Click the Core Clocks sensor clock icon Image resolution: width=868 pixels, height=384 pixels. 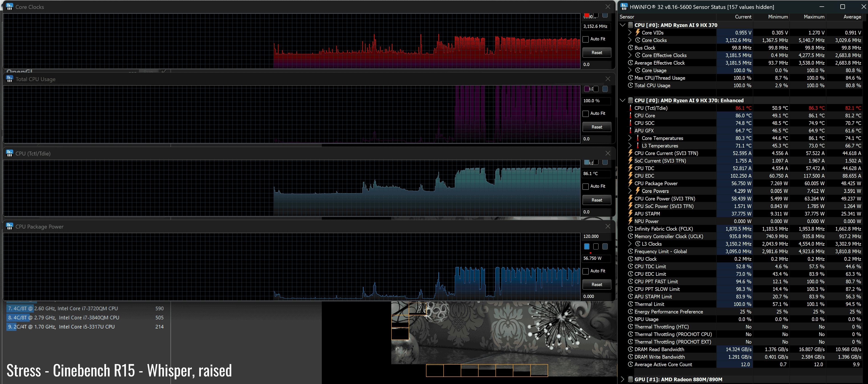(x=638, y=40)
